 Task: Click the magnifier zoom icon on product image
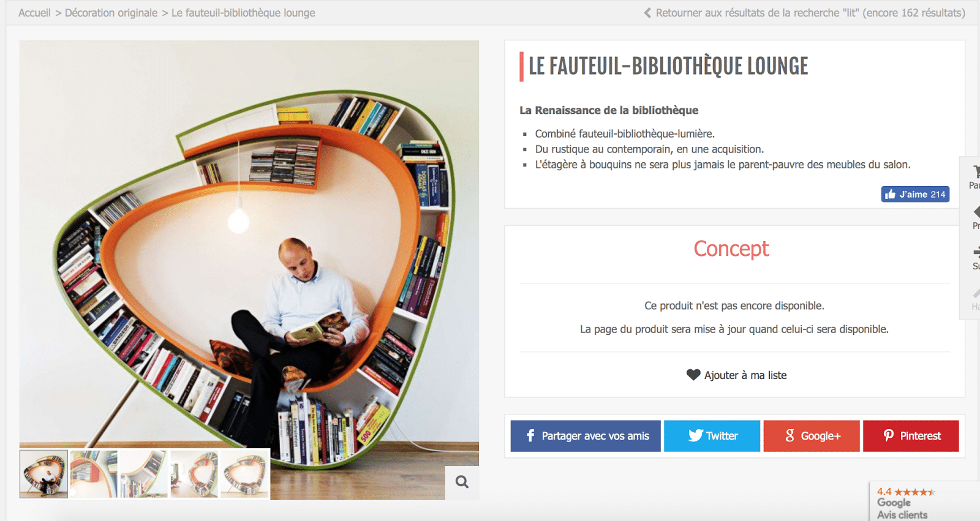[462, 482]
